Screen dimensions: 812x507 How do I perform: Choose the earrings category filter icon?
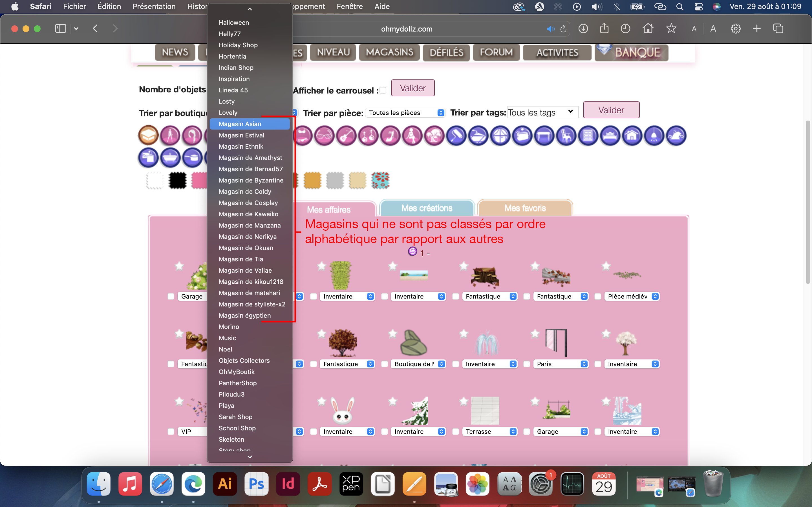369,136
